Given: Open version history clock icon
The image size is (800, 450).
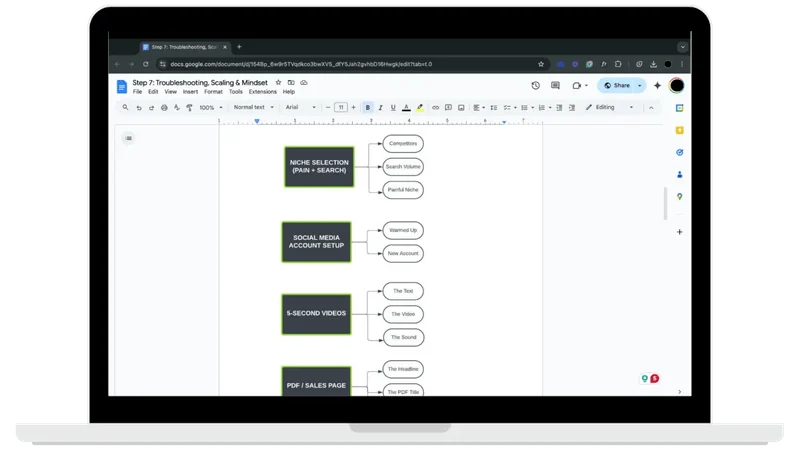Looking at the screenshot, I should pyautogui.click(x=535, y=86).
